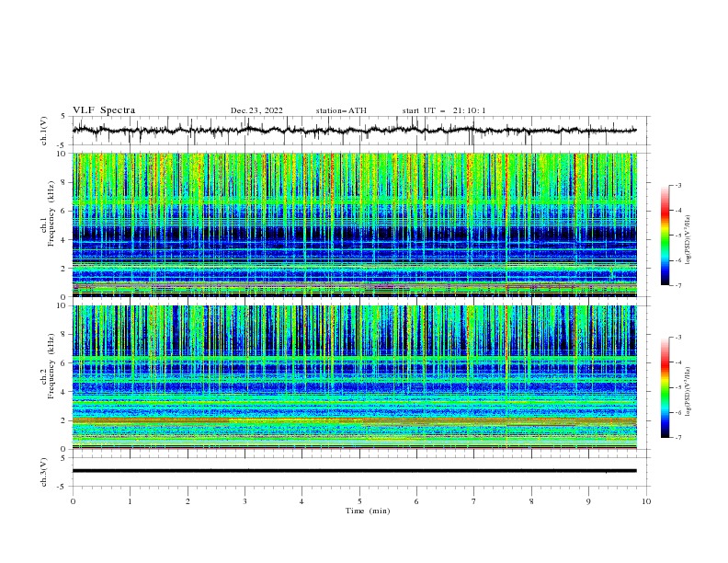Click the "start UT = 21:10:1" text
Viewport: 728px width, 563px height.
click(444, 110)
